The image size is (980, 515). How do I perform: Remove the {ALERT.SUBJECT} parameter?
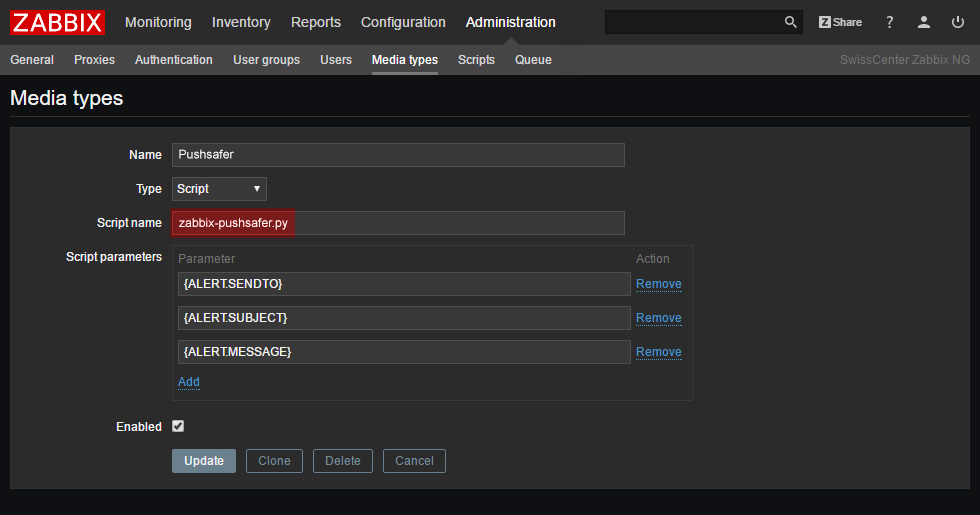(659, 318)
